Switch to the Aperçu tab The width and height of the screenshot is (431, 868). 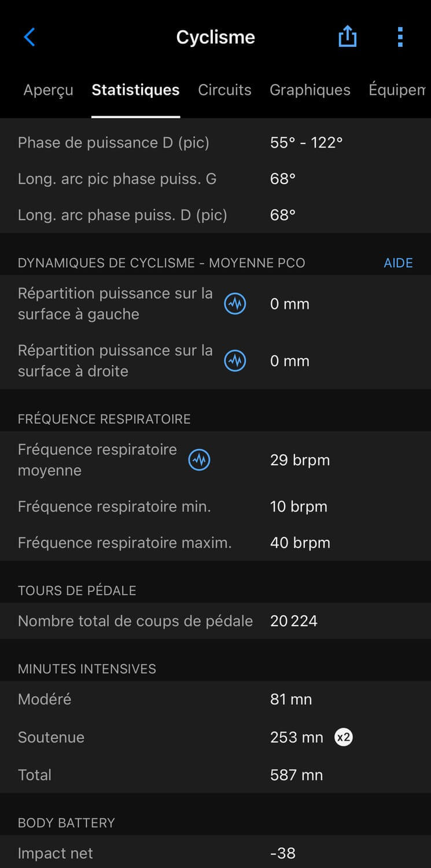(48, 90)
